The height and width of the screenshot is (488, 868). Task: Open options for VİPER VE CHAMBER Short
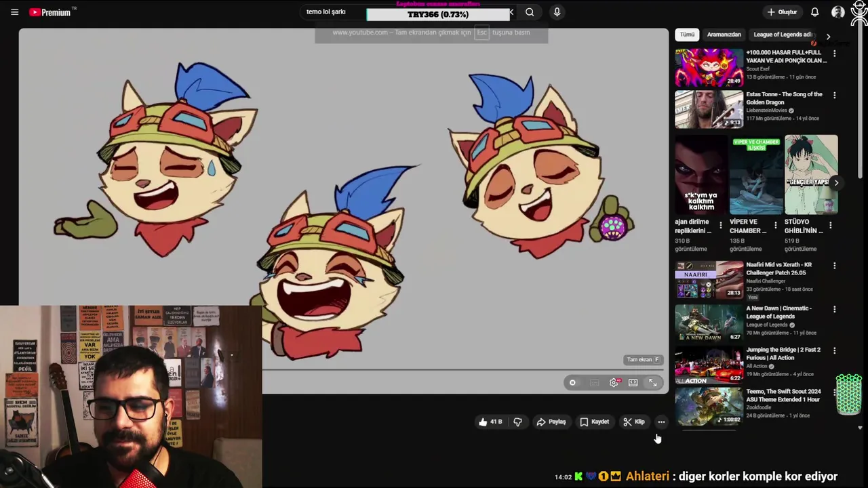tap(776, 226)
